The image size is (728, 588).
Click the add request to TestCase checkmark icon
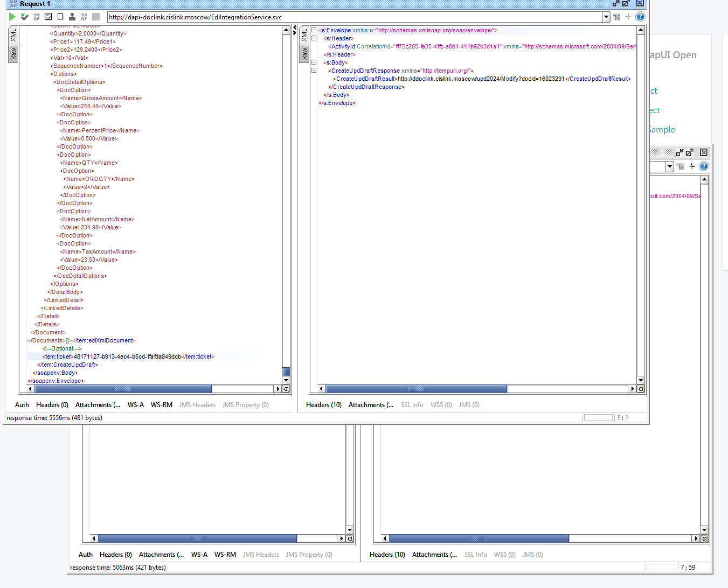[24, 17]
